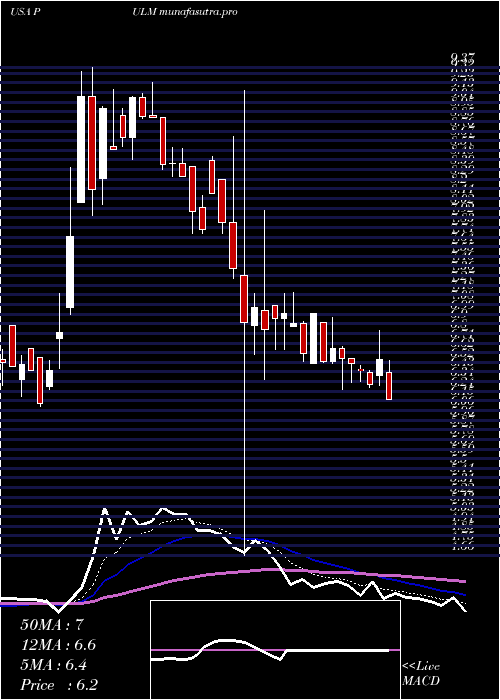Click the '<<Live MACD' label
The width and height of the screenshot is (500, 700).
pos(421,674)
